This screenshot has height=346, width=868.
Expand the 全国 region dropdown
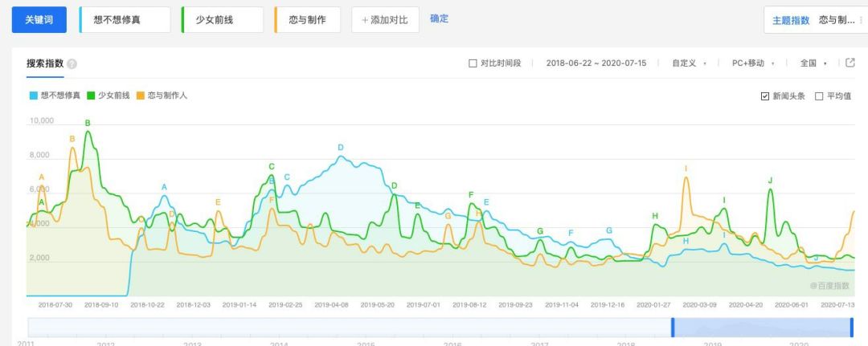813,63
